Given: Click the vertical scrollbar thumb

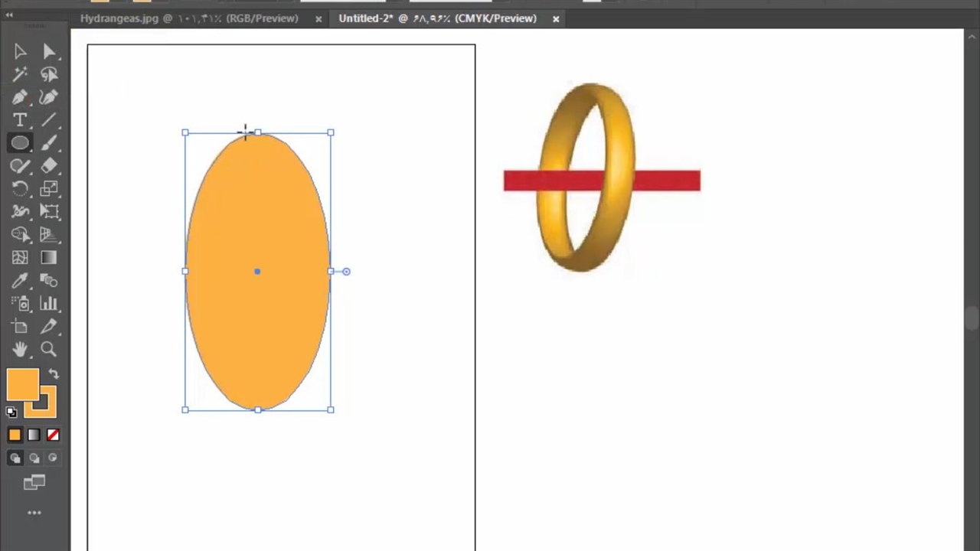Looking at the screenshot, I should [x=972, y=318].
